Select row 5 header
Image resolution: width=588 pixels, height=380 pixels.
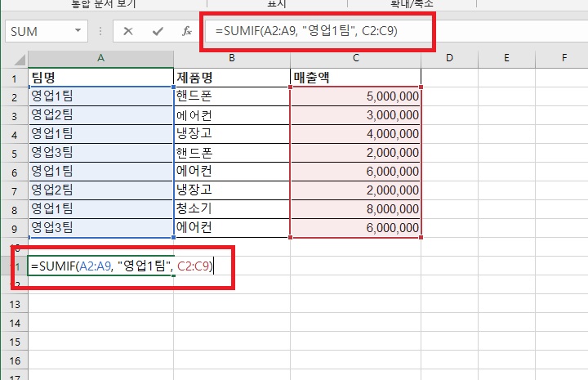(14, 154)
